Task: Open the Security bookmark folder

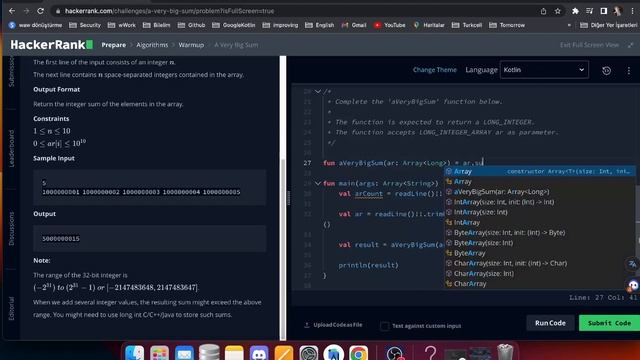Action: (85, 25)
